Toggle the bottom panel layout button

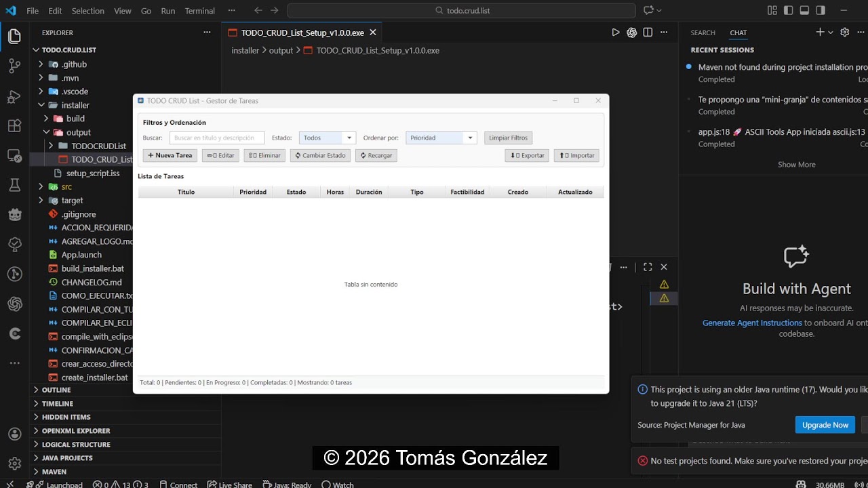pyautogui.click(x=804, y=10)
